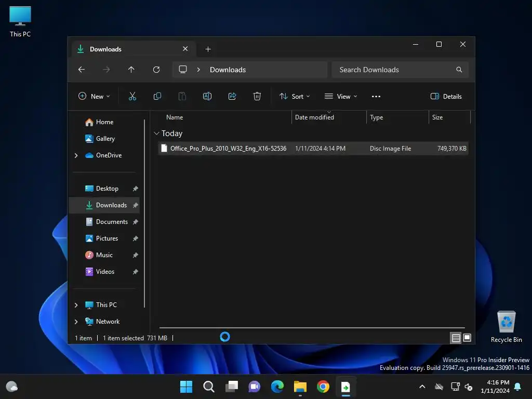Click the search magnifier icon
The width and height of the screenshot is (532, 399).
click(x=459, y=70)
